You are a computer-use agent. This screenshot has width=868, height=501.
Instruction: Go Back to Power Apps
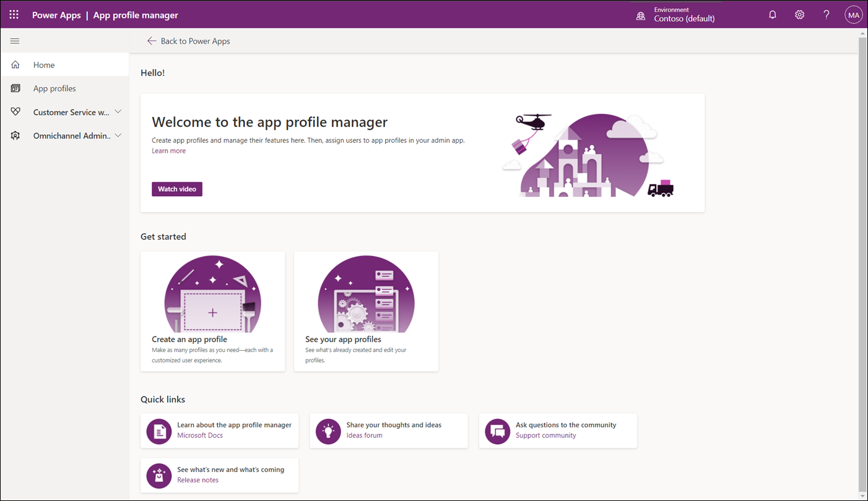coord(188,41)
